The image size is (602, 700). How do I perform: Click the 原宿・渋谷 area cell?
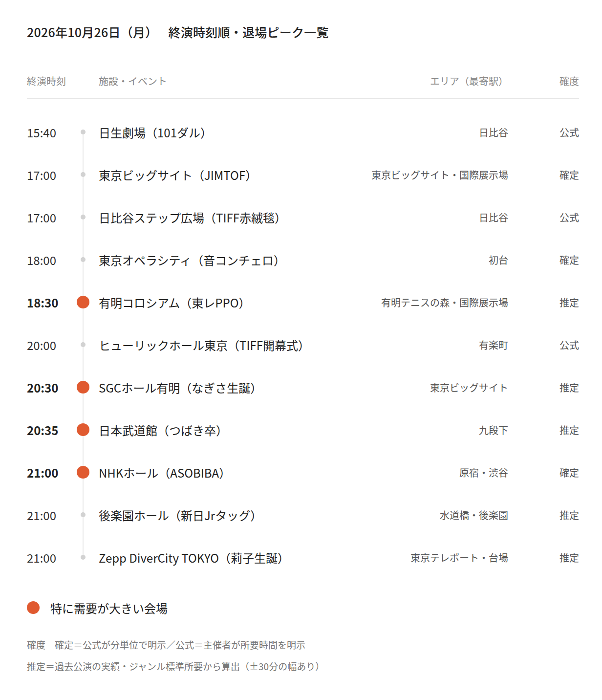484,473
